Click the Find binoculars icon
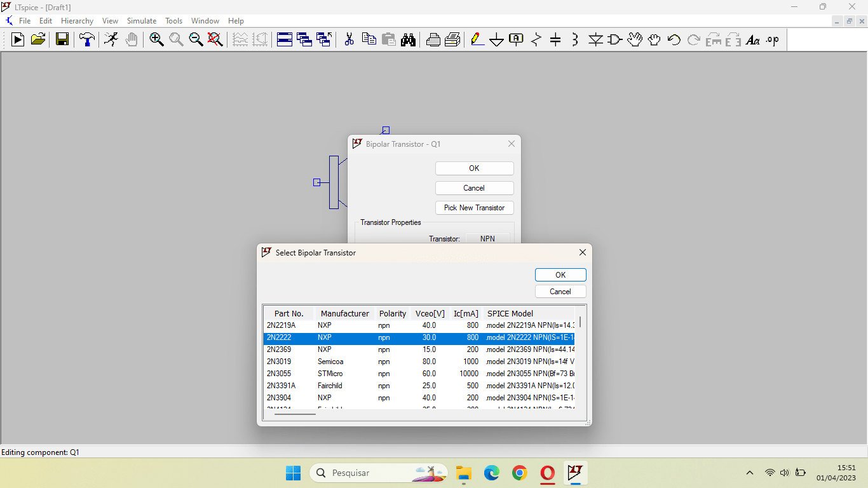Image resolution: width=868 pixels, height=488 pixels. click(408, 40)
